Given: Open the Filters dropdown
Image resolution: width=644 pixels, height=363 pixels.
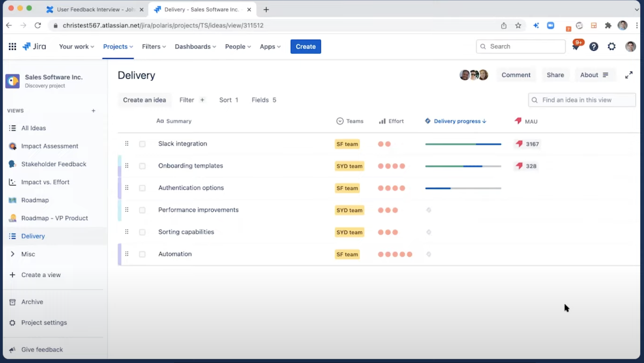Looking at the screenshot, I should click(x=154, y=46).
